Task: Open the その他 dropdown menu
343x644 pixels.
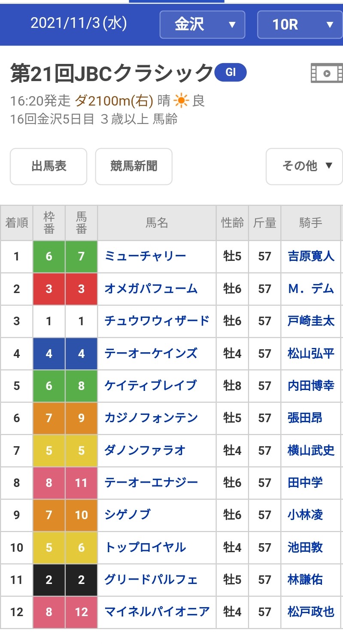Action: pyautogui.click(x=304, y=166)
